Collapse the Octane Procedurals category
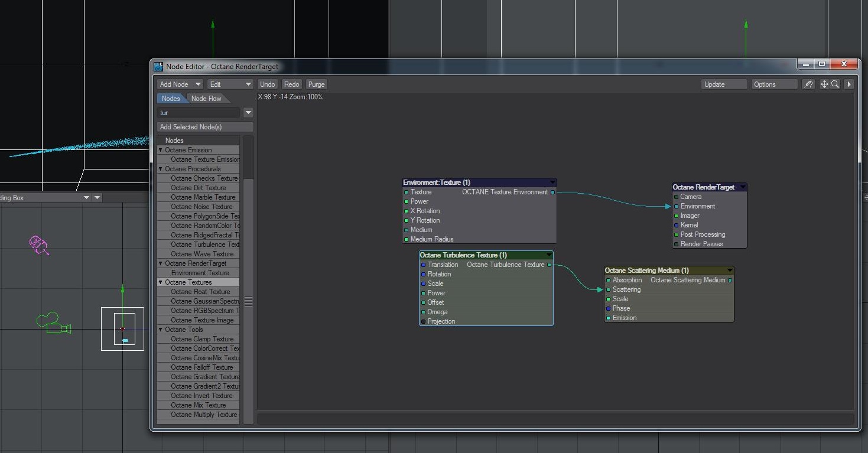Viewport: 868px width, 453px height. [x=160, y=169]
